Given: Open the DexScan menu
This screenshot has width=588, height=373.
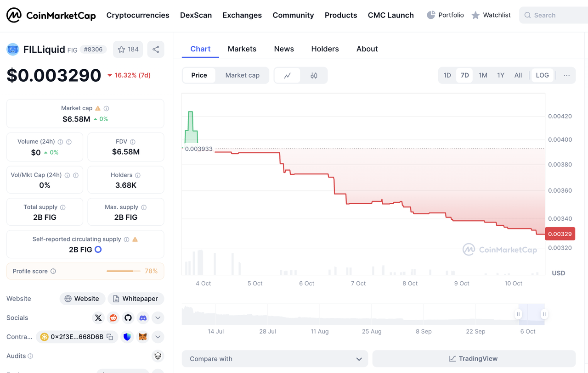Looking at the screenshot, I should tap(196, 15).
